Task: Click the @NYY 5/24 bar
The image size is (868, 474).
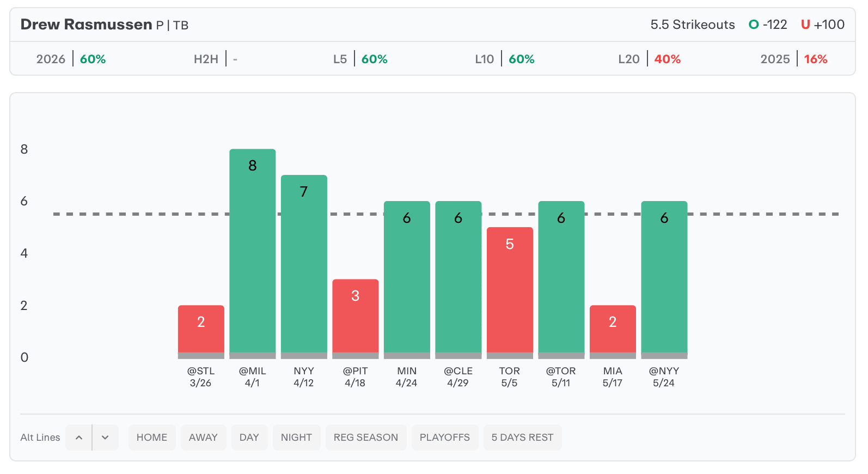Action: (x=664, y=280)
